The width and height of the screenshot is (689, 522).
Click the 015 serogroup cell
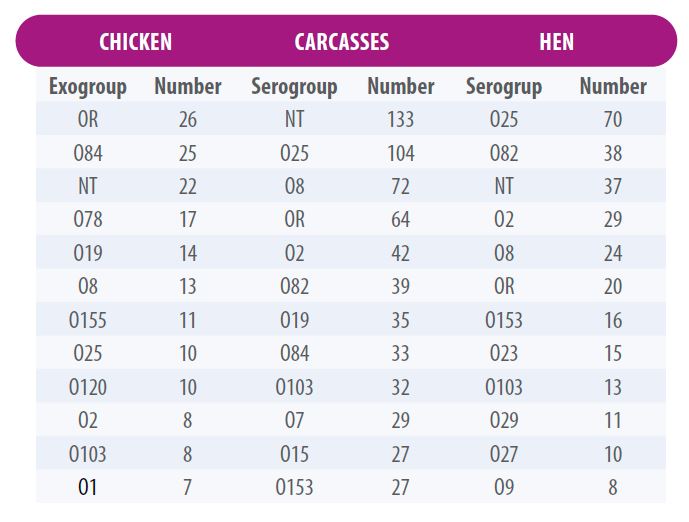(x=294, y=454)
